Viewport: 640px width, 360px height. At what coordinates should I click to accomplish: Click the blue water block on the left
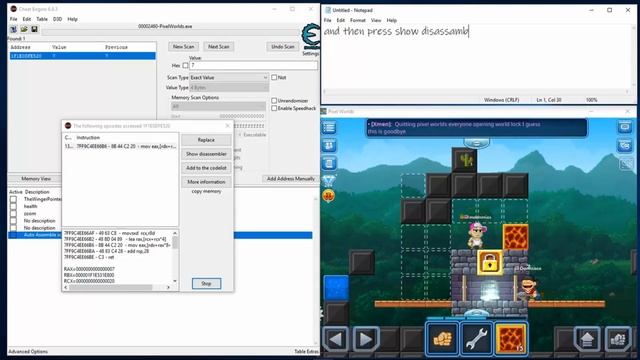click(336, 287)
